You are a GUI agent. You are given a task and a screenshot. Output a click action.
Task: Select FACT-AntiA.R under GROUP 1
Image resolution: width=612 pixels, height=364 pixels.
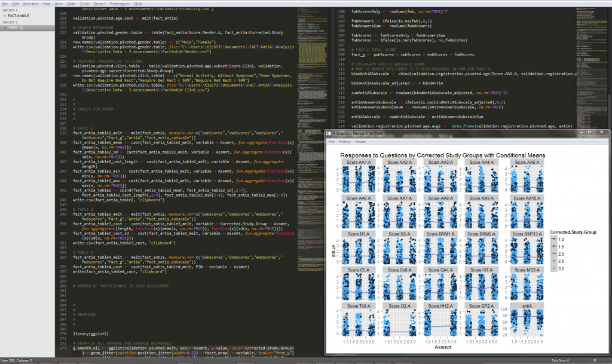pos(18,15)
